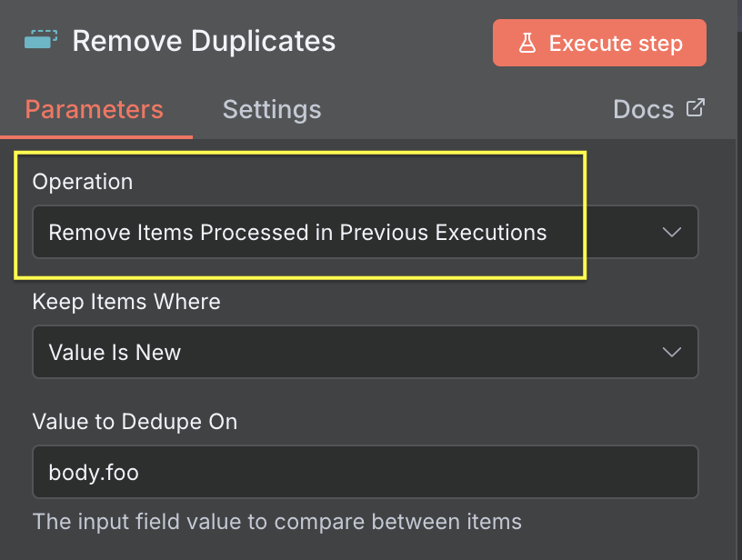Click the Remove Duplicates node icon
The height and width of the screenshot is (560, 742).
pyautogui.click(x=41, y=39)
